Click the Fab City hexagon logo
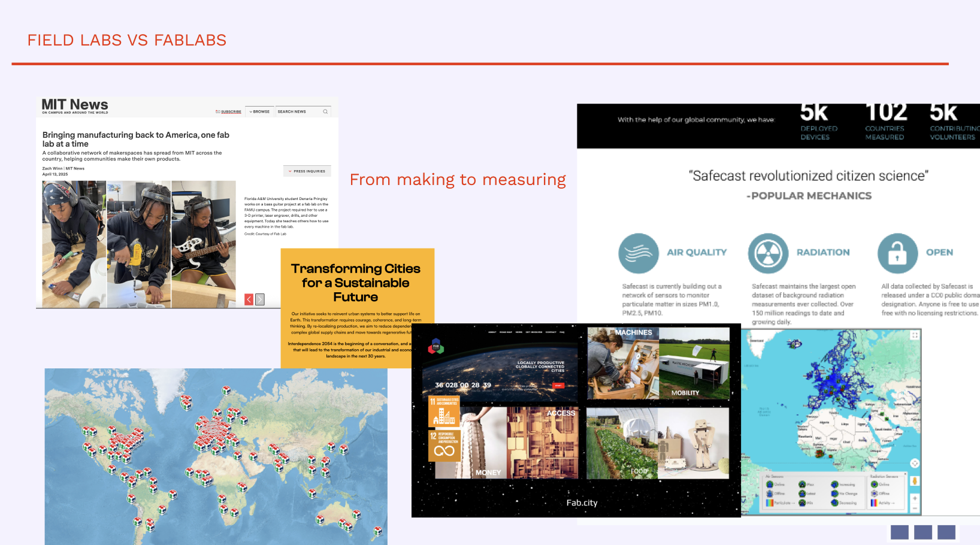 (x=436, y=346)
